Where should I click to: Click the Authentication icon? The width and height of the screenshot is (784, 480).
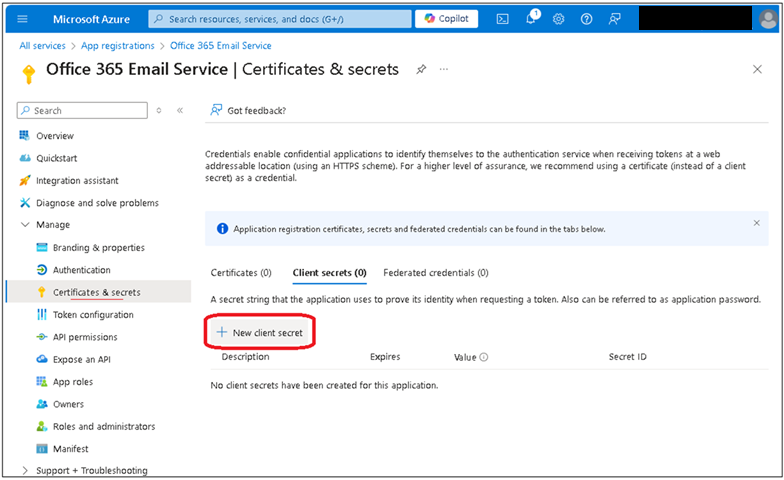coord(42,270)
